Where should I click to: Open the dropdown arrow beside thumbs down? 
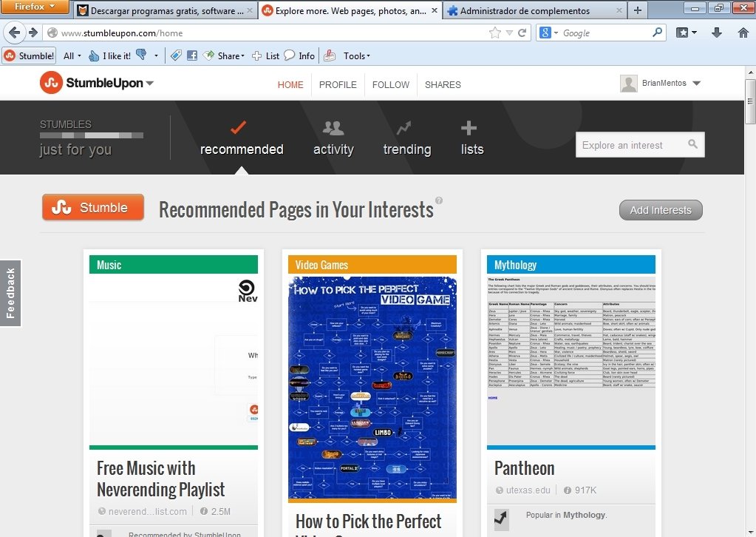[156, 56]
